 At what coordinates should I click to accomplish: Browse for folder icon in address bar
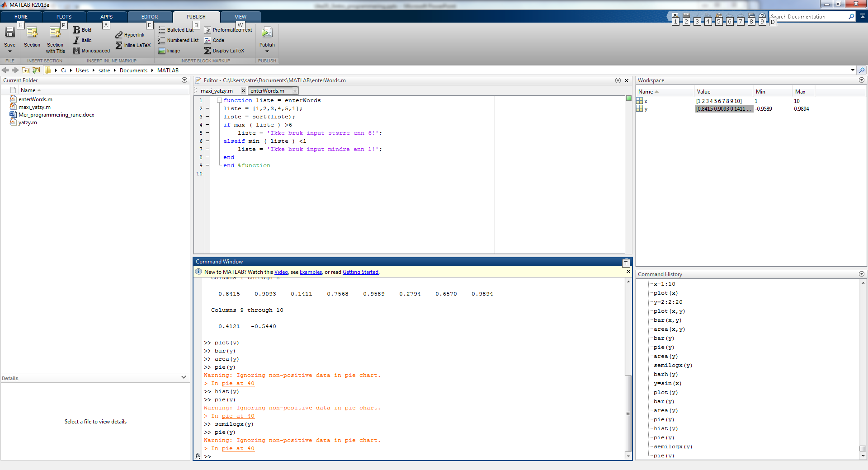click(36, 70)
